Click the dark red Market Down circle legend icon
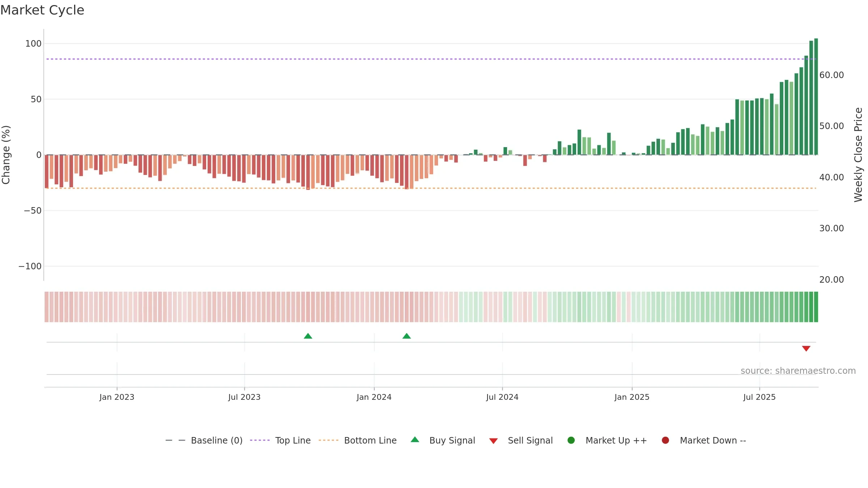Image resolution: width=868 pixels, height=488 pixels. click(665, 440)
